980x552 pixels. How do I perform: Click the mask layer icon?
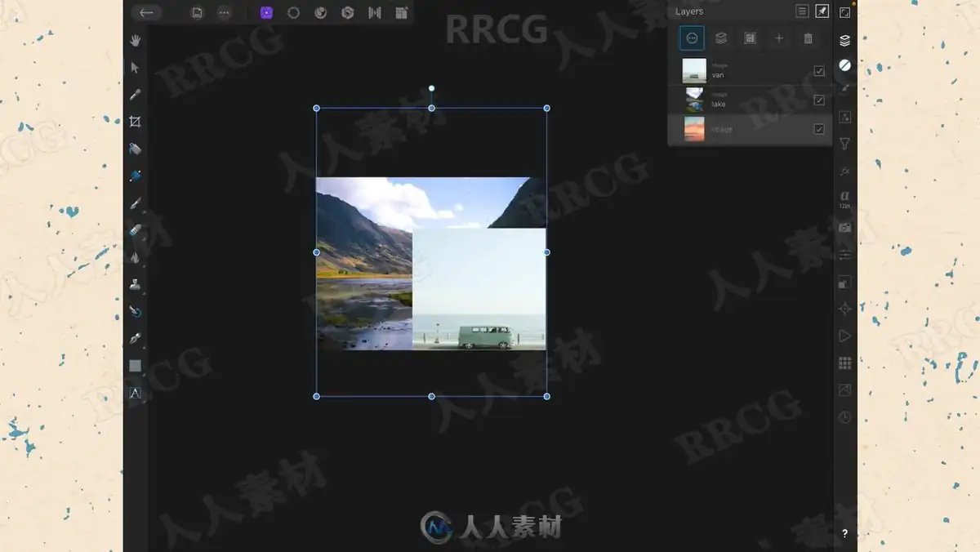click(750, 38)
